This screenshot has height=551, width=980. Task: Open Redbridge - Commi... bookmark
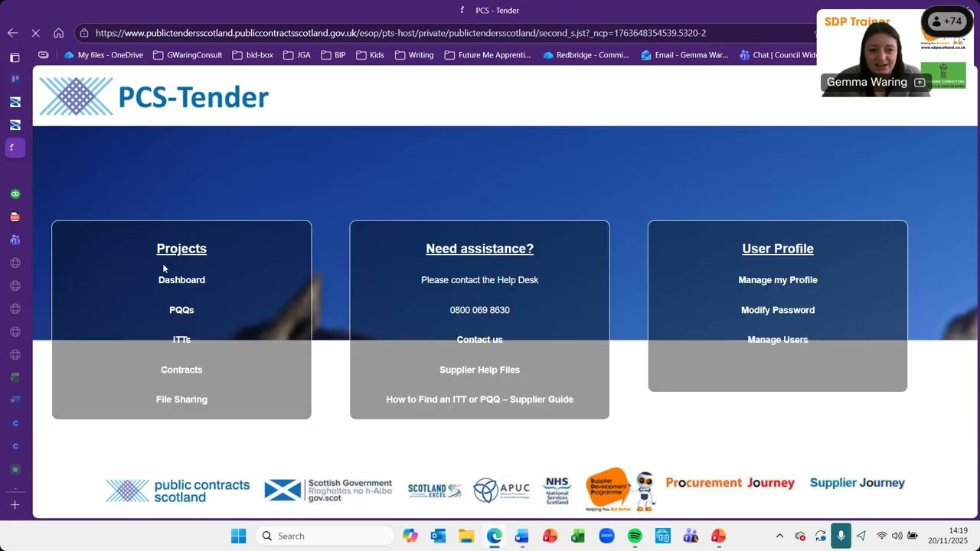point(586,55)
